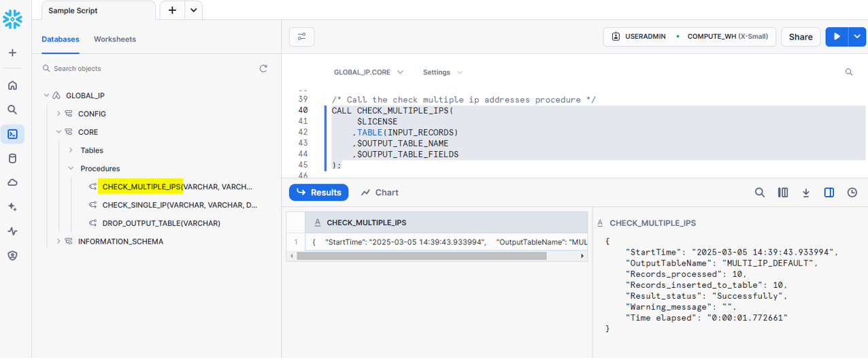Click the Share button
The image size is (868, 358).
coord(801,37)
